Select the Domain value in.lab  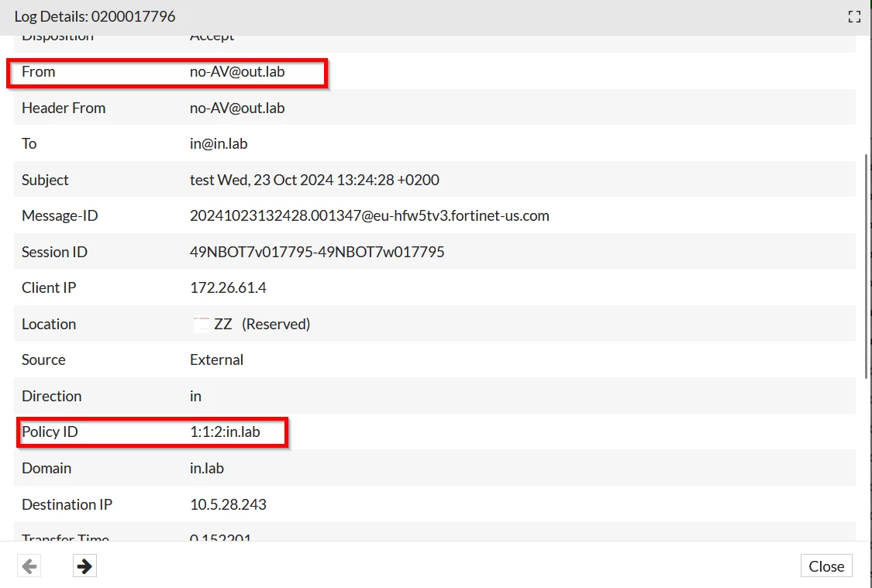[207, 469]
